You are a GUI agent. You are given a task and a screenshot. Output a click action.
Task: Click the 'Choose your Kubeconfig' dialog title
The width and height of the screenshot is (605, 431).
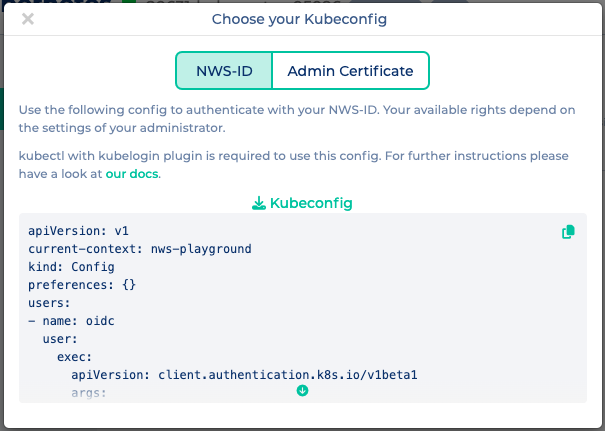(x=302, y=18)
